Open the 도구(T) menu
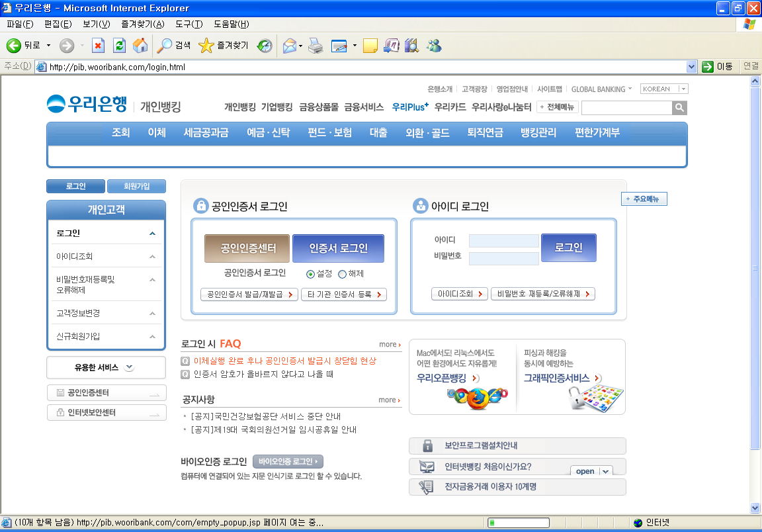Viewport: 762px width, 532px height. click(189, 24)
